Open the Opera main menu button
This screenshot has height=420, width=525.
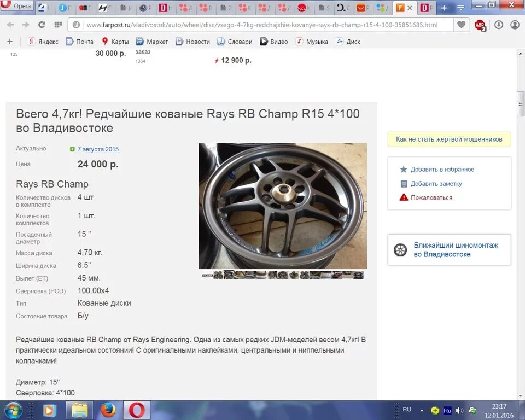tap(17, 5)
